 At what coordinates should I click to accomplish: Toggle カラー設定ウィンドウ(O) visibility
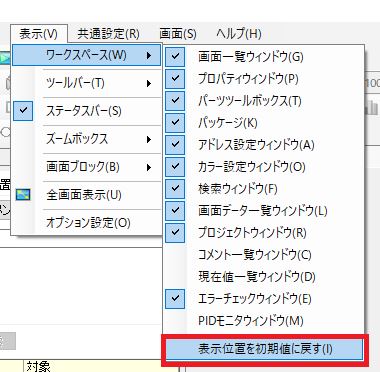pos(263,166)
